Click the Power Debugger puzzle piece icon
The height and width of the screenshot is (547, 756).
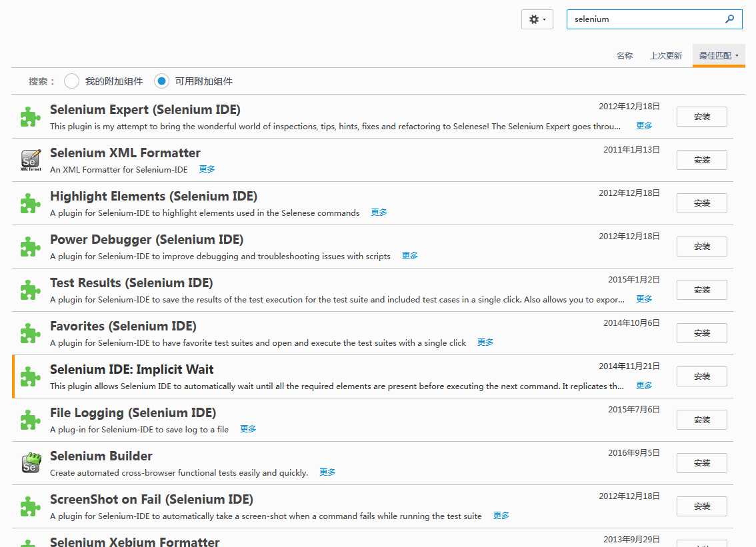(x=31, y=247)
